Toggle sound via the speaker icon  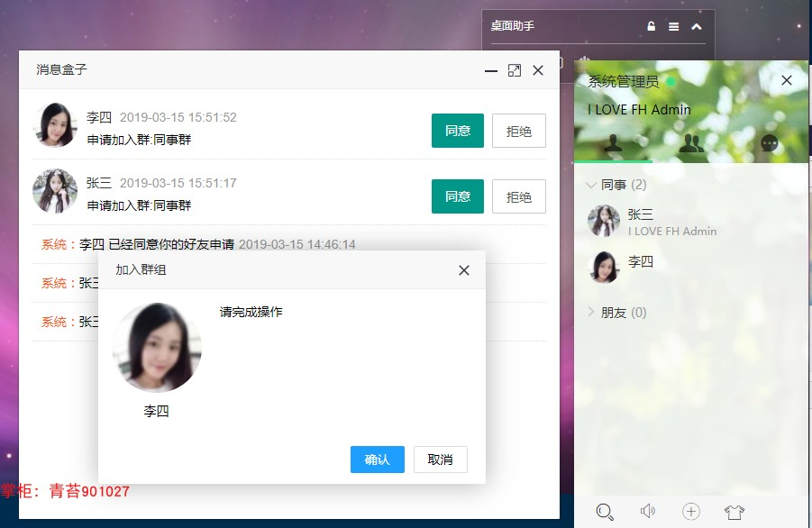point(647,512)
